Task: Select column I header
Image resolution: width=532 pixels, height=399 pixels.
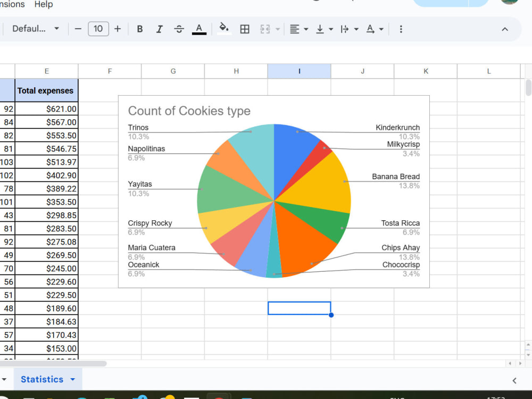Action: (x=299, y=71)
